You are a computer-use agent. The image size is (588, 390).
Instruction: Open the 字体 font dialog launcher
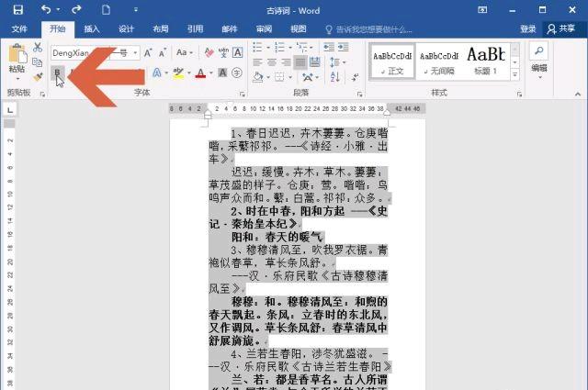coord(243,94)
